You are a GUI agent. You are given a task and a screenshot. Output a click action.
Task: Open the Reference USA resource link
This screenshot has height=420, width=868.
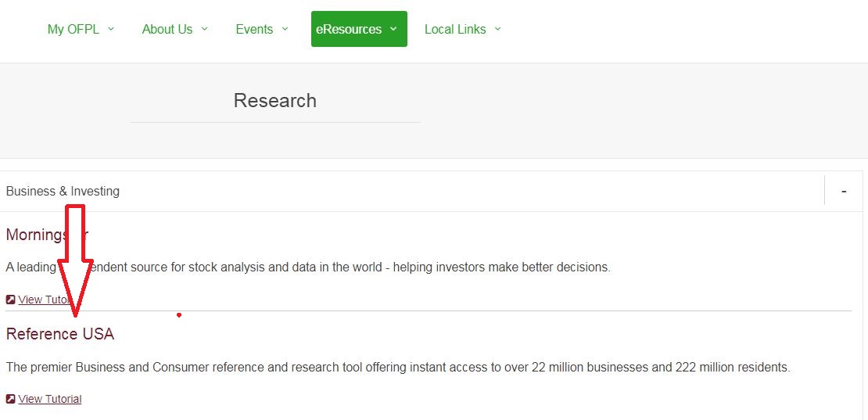tap(60, 334)
